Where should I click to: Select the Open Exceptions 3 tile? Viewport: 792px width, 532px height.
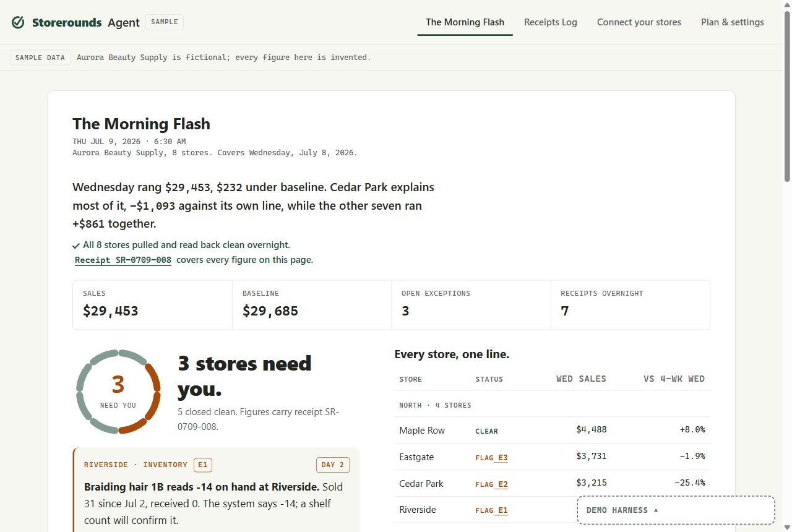point(471,305)
